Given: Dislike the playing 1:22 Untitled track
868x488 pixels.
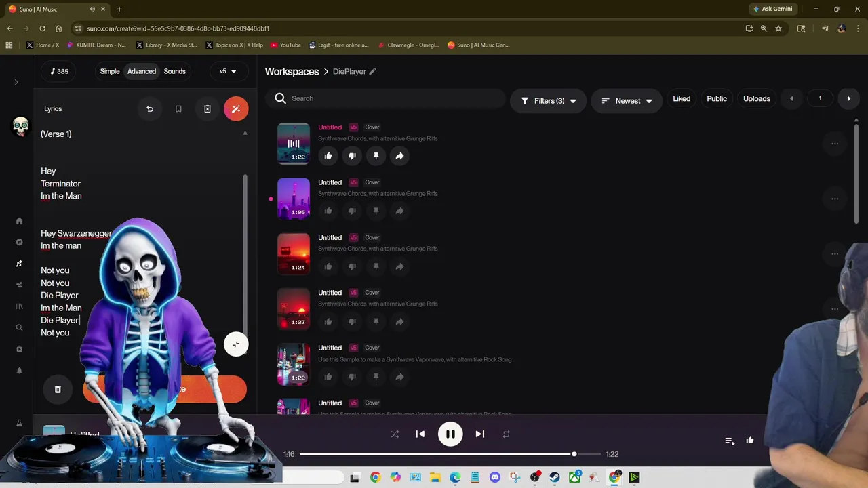Looking at the screenshot, I should [352, 156].
